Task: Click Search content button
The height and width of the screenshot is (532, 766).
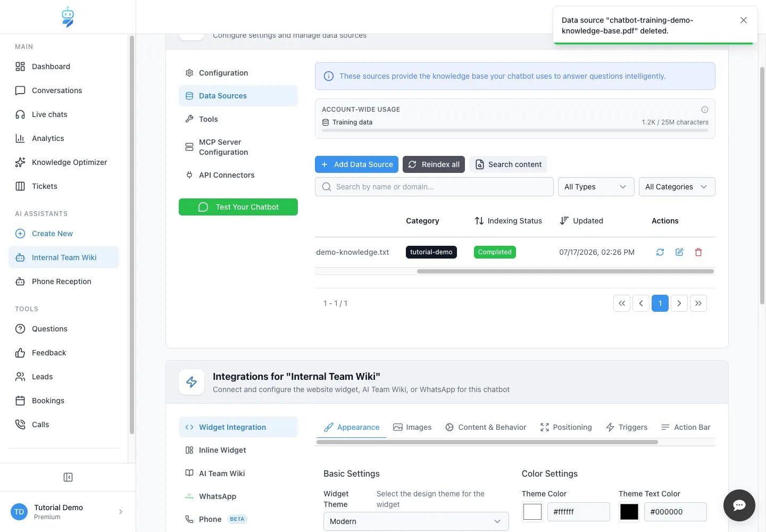Action: pyautogui.click(x=508, y=164)
